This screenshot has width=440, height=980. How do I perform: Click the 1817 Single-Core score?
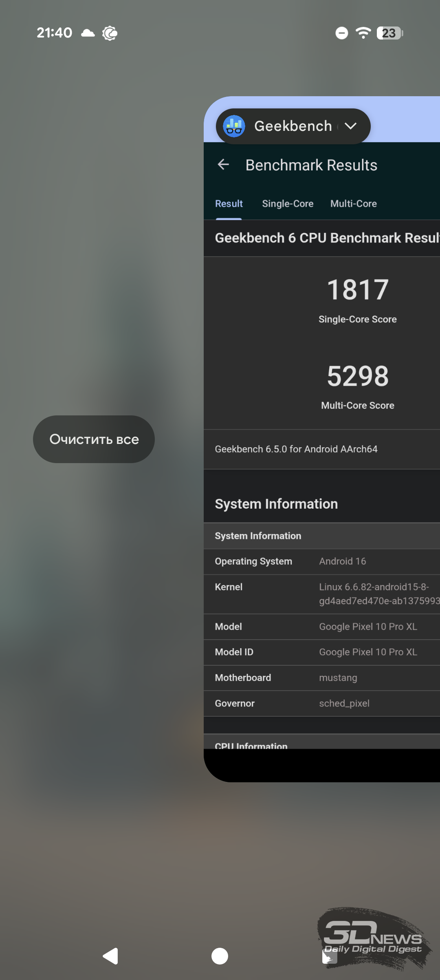click(x=358, y=290)
